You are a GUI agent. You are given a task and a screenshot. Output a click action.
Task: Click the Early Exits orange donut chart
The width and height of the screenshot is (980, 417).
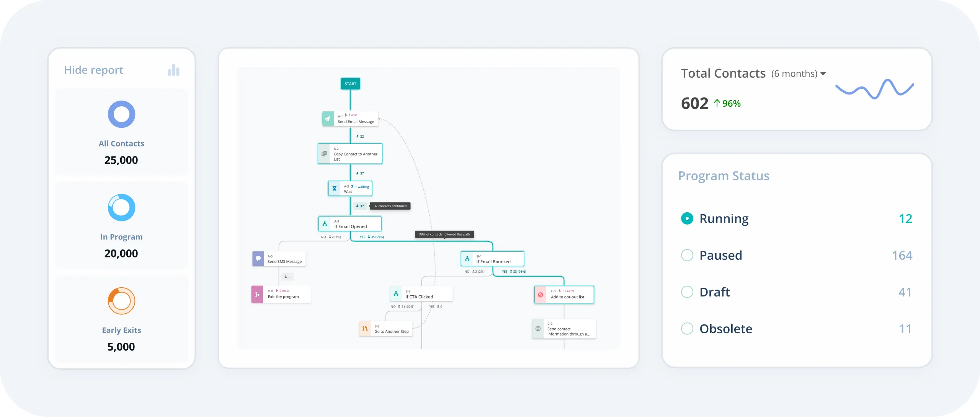click(x=121, y=301)
